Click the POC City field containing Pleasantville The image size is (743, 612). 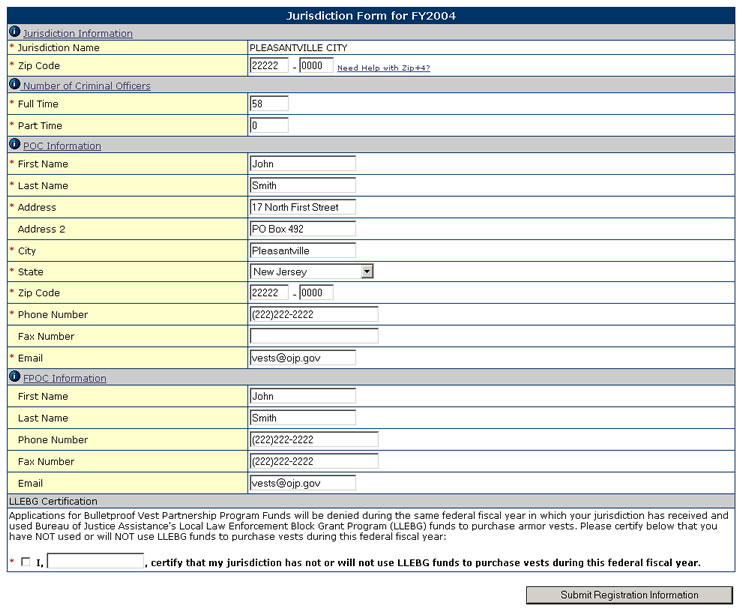click(x=302, y=250)
